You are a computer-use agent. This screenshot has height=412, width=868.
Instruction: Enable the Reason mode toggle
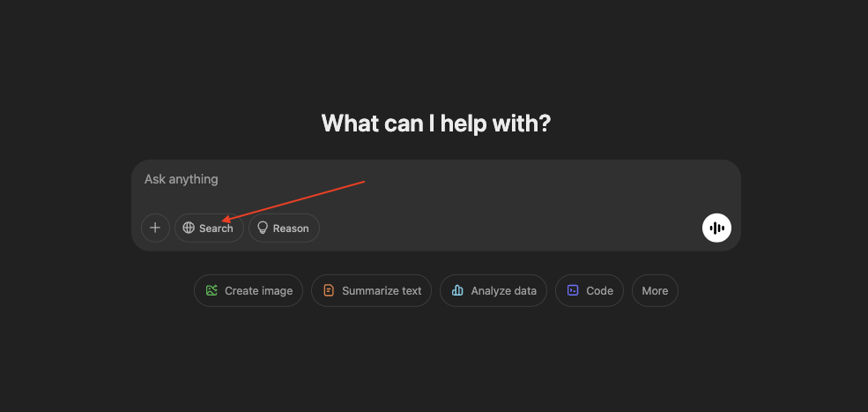tap(284, 228)
